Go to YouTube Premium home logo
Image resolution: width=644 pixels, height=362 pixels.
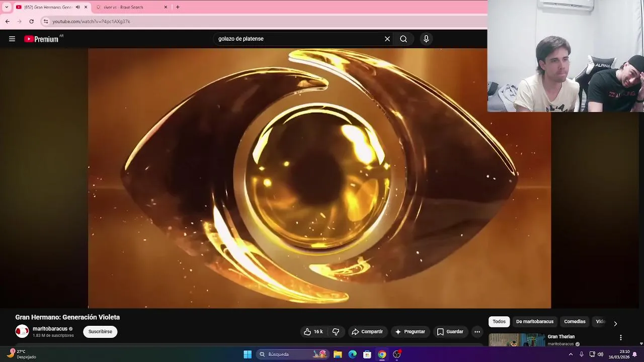(x=42, y=39)
